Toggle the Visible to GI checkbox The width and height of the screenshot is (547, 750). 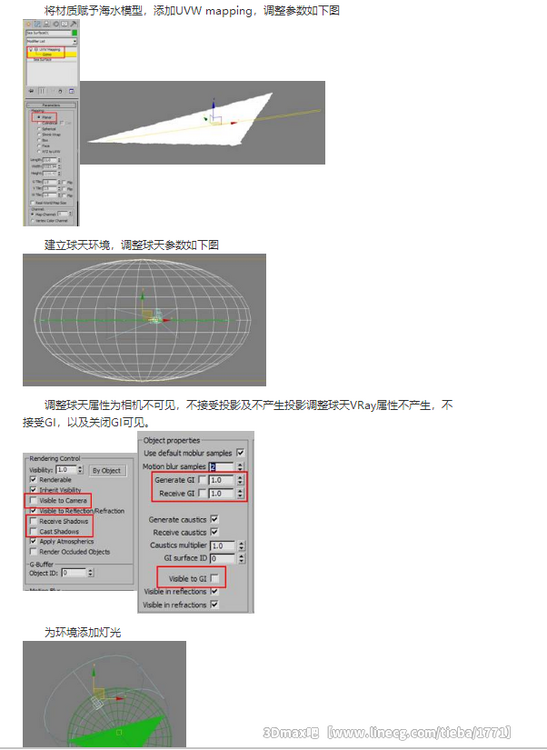tap(215, 578)
